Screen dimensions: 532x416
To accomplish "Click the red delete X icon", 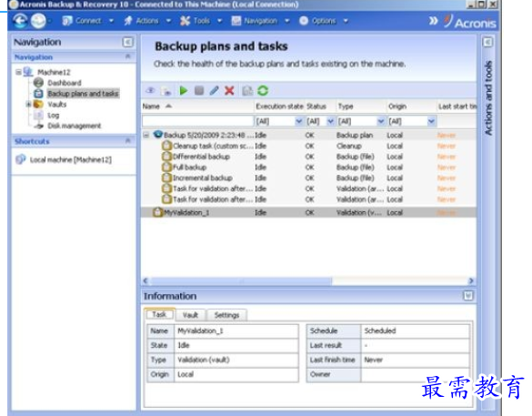I will coord(229,91).
